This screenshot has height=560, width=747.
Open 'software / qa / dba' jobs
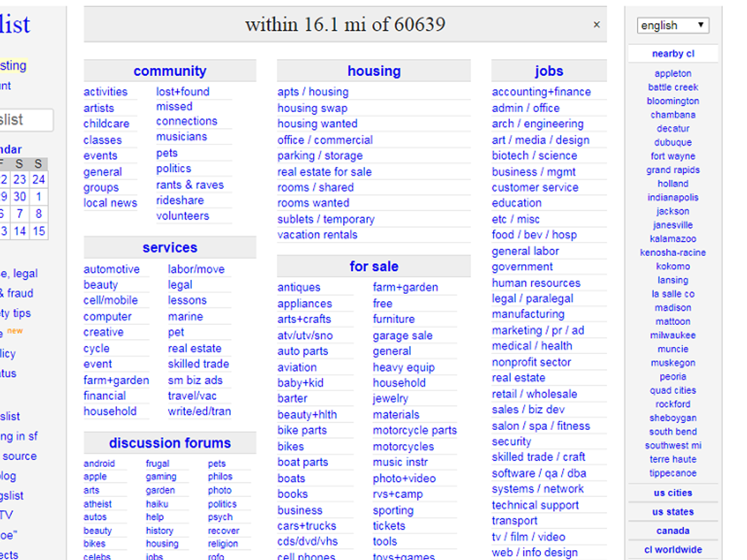click(x=538, y=473)
